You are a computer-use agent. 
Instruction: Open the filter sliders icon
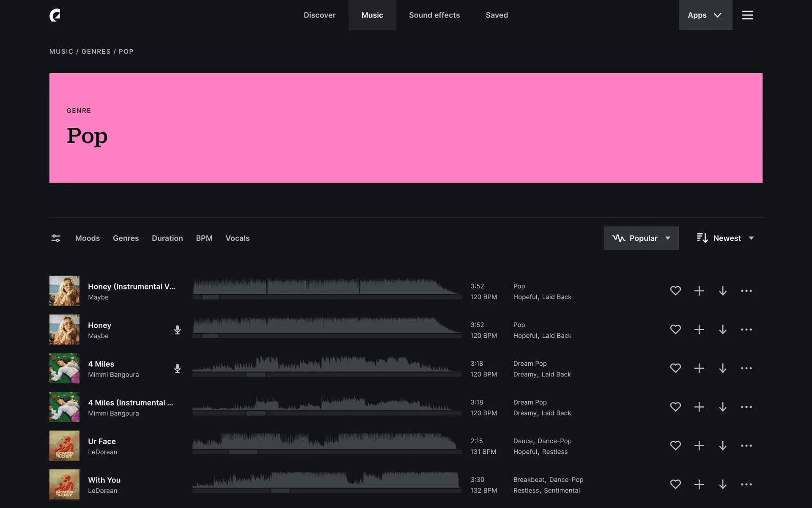[56, 238]
